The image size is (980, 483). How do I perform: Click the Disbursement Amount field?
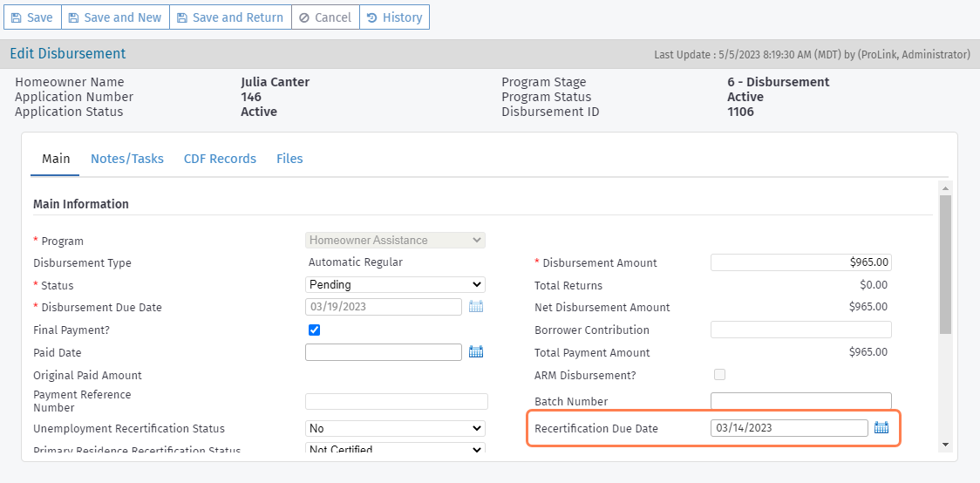pyautogui.click(x=800, y=262)
